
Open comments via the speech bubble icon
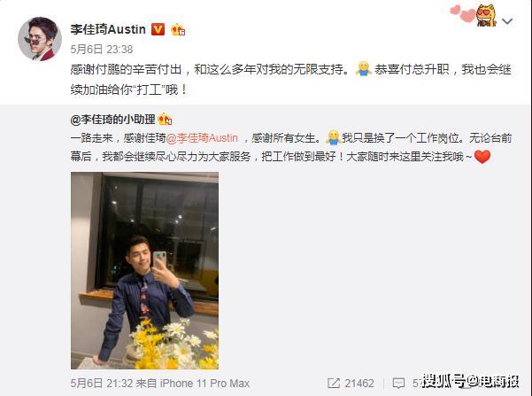(398, 383)
